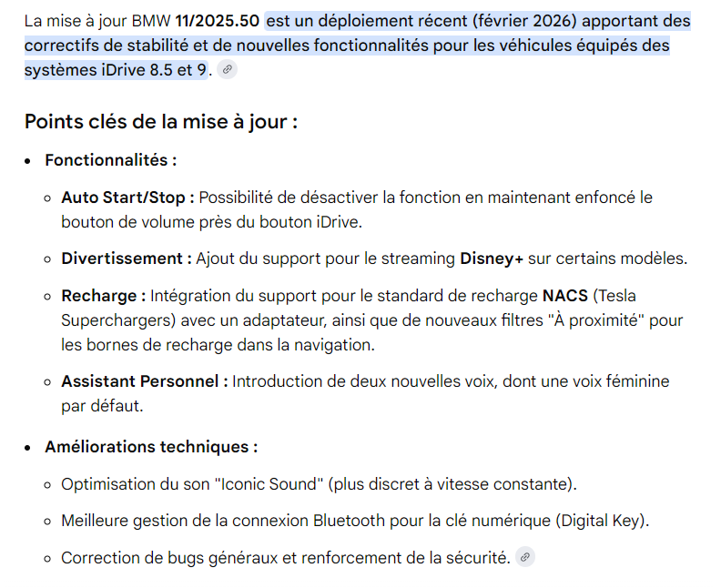Click the bold 'Assistant Personnel :' label
The image size is (721, 588).
(145, 381)
